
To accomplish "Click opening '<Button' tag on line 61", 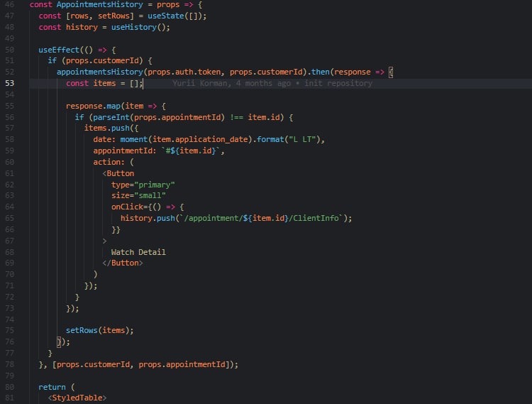I will click(x=118, y=173).
